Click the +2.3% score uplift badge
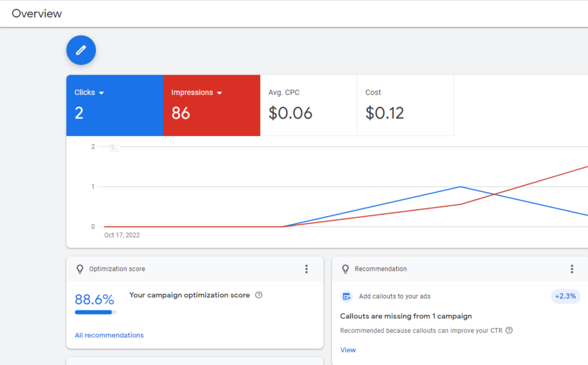The width and height of the screenshot is (588, 365). click(566, 296)
